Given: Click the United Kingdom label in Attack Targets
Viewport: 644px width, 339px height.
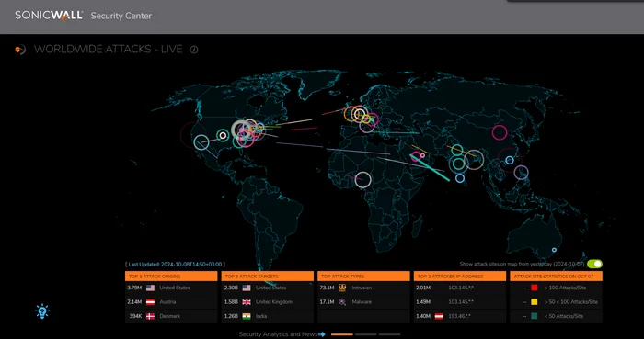Looking at the screenshot, I should [x=274, y=302].
